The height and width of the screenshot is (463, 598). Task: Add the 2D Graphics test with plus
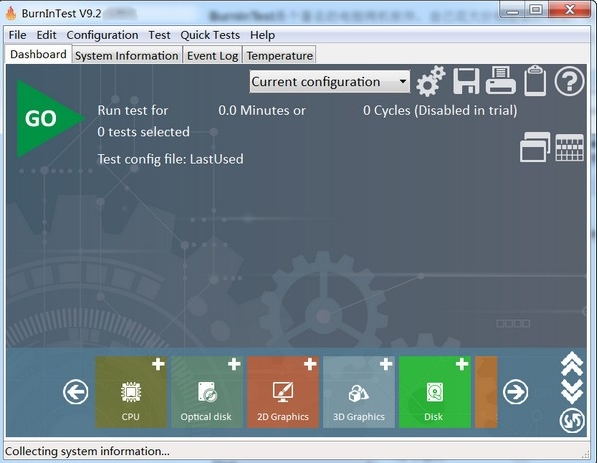tap(310, 364)
